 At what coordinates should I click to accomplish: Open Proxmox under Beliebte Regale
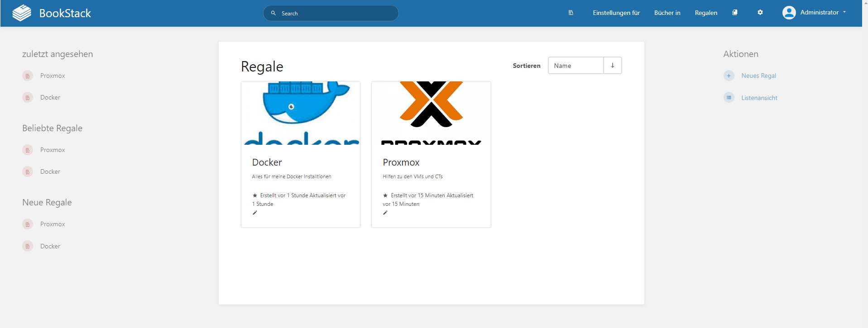click(x=53, y=150)
